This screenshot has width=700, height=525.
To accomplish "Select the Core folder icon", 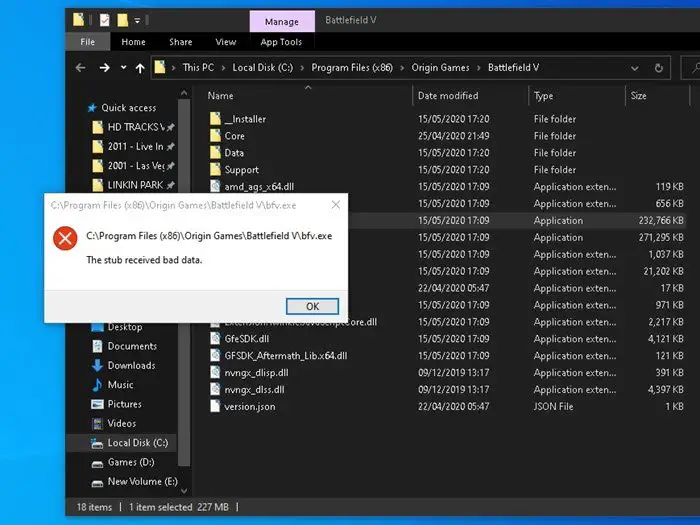I will point(215,136).
